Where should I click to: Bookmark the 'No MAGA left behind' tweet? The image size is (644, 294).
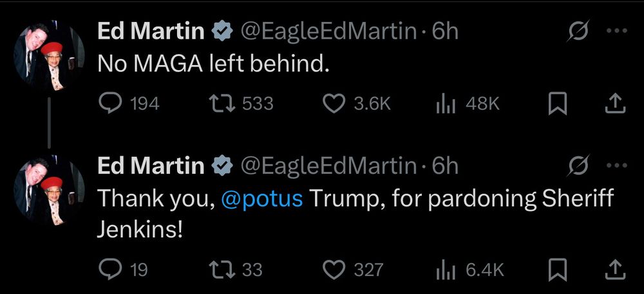pos(558,104)
